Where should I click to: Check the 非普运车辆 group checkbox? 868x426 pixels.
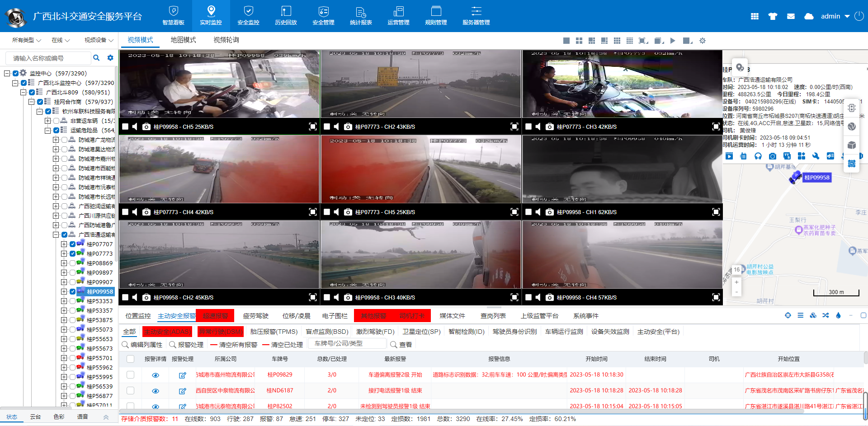pyautogui.click(x=56, y=121)
